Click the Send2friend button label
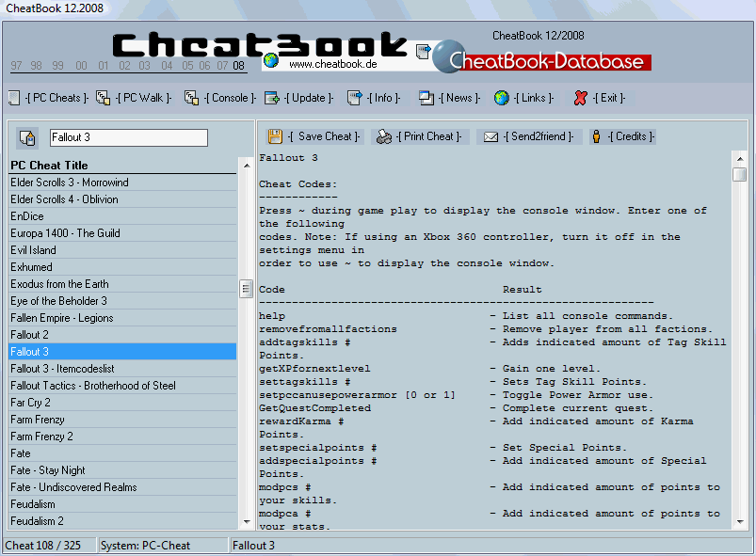Image resolution: width=756 pixels, height=556 pixels. coord(539,136)
